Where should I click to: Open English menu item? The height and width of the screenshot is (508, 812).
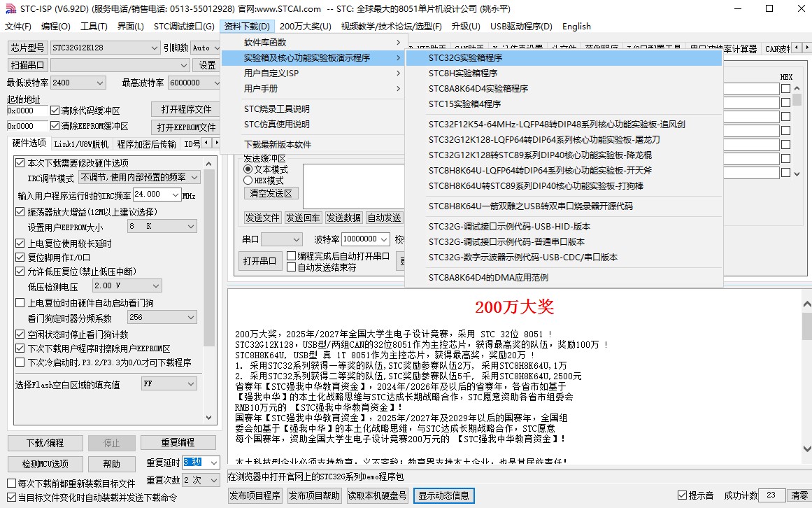point(576,27)
